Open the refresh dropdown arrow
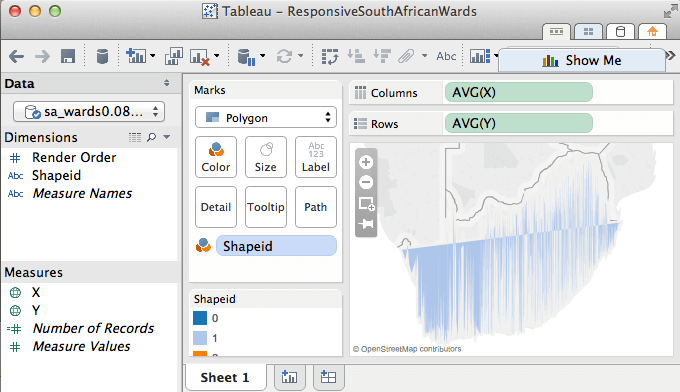Viewport: 680px width, 392px height. 300,56
